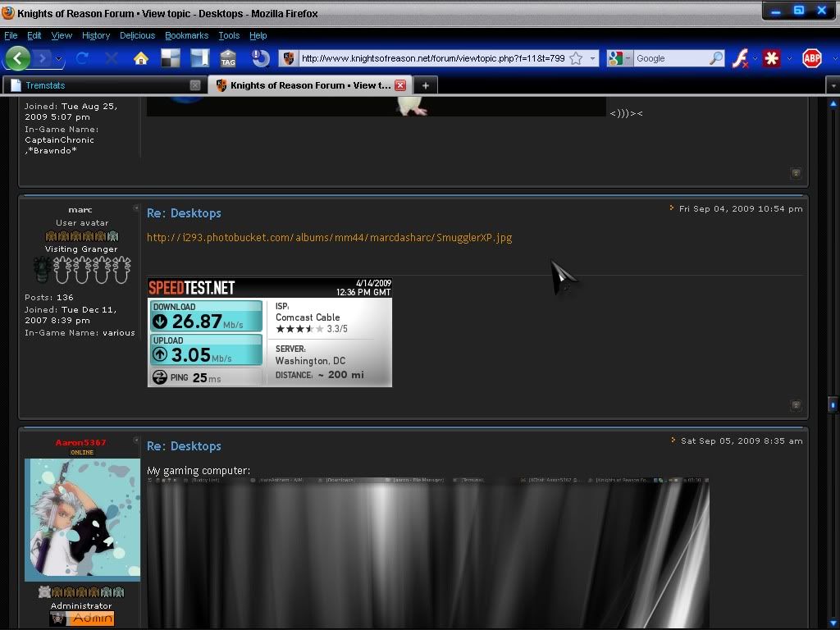Viewport: 840px width, 630px height.
Task: Open marc's Re: Desktops post title
Action: coord(184,212)
